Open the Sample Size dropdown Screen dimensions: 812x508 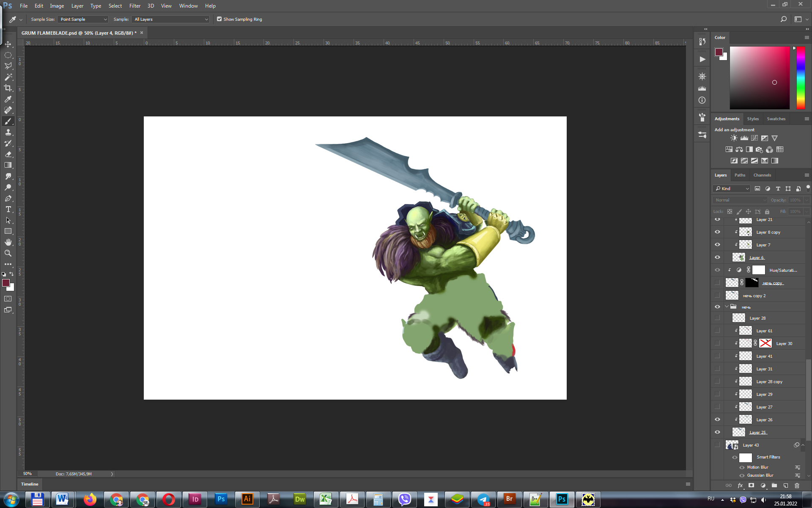[x=83, y=19]
